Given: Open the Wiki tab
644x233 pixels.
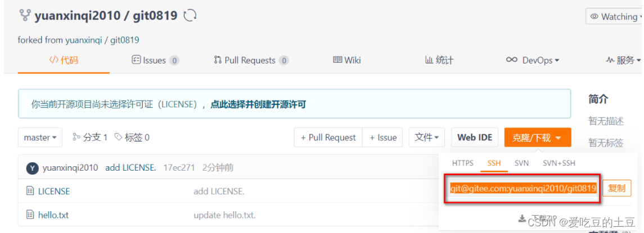Looking at the screenshot, I should (x=347, y=60).
